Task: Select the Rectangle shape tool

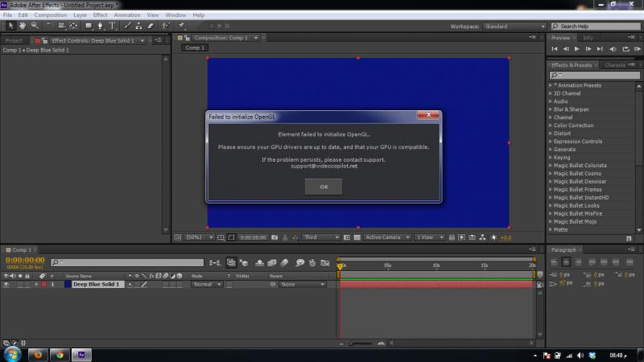Action: [89, 26]
